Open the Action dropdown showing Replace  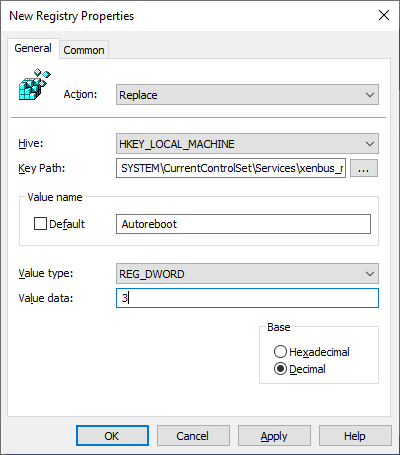pyautogui.click(x=247, y=95)
